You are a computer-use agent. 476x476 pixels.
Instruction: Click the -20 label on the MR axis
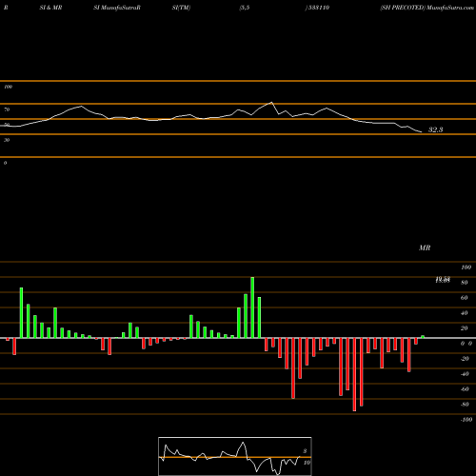465,359
